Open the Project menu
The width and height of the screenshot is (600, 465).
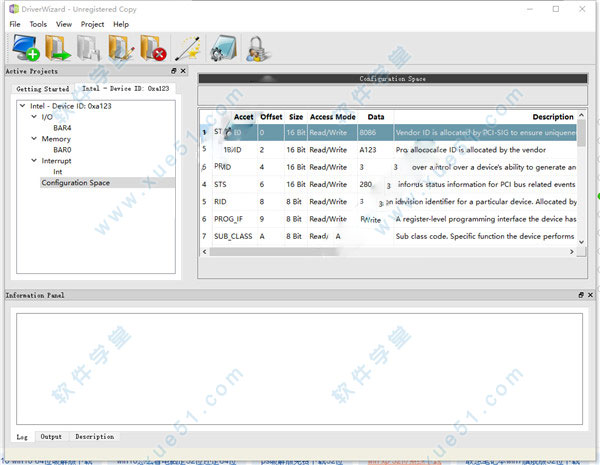point(92,24)
